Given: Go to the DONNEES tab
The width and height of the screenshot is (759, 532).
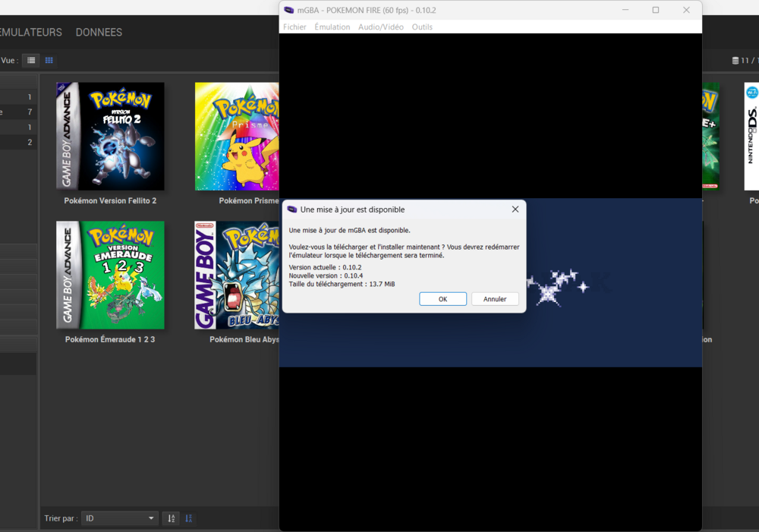Looking at the screenshot, I should pyautogui.click(x=99, y=32).
